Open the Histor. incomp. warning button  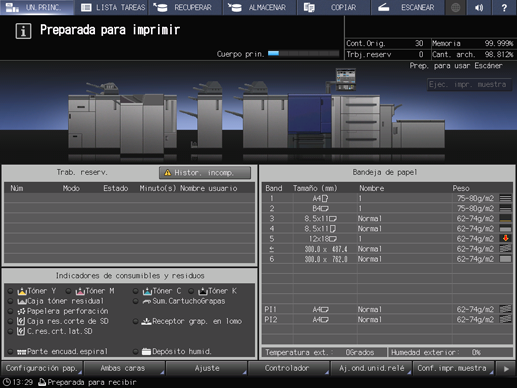(x=205, y=173)
